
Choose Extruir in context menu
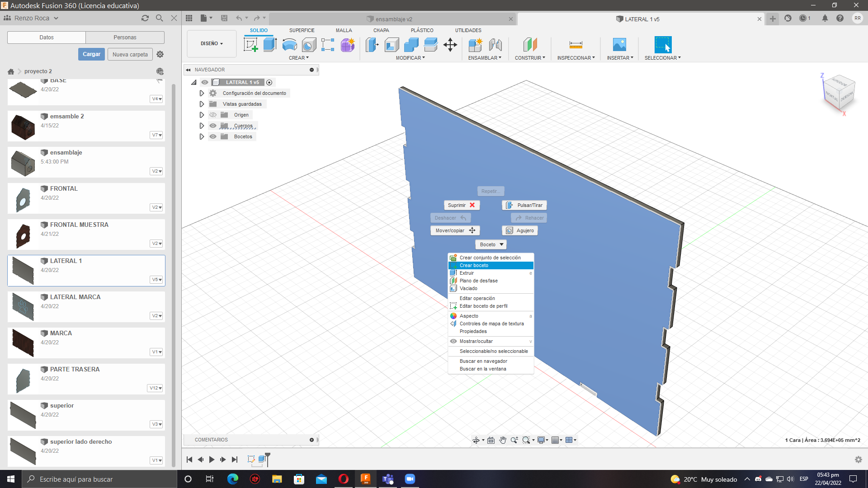tap(491, 273)
